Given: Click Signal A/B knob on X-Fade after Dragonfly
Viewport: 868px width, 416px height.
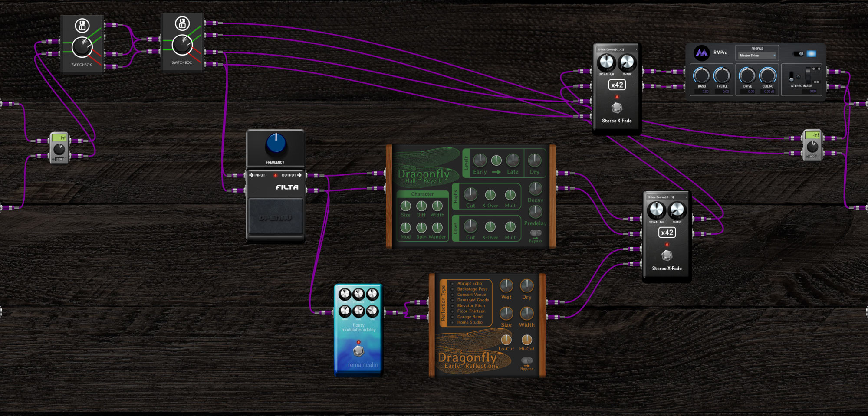Looking at the screenshot, I should pyautogui.click(x=656, y=210).
